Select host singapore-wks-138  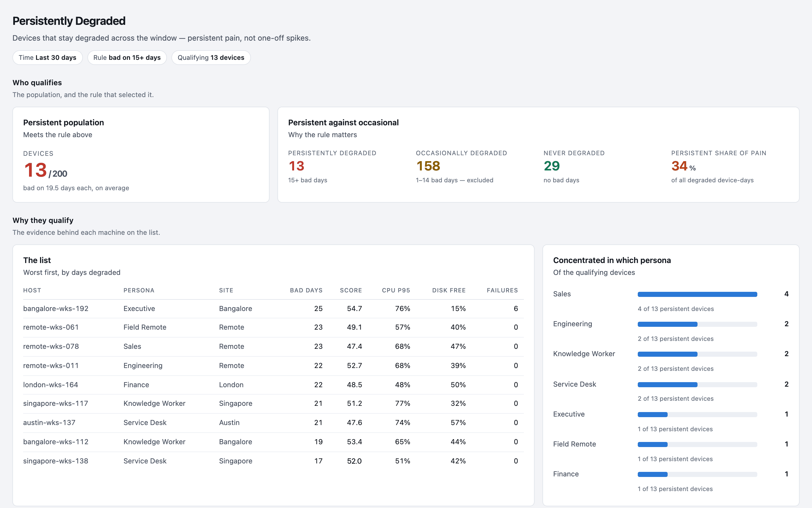[x=55, y=461]
